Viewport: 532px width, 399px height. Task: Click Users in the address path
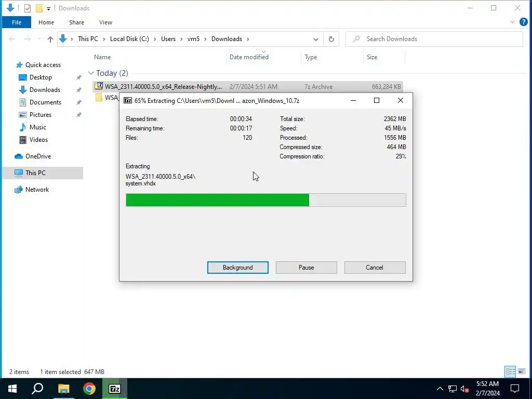click(168, 39)
